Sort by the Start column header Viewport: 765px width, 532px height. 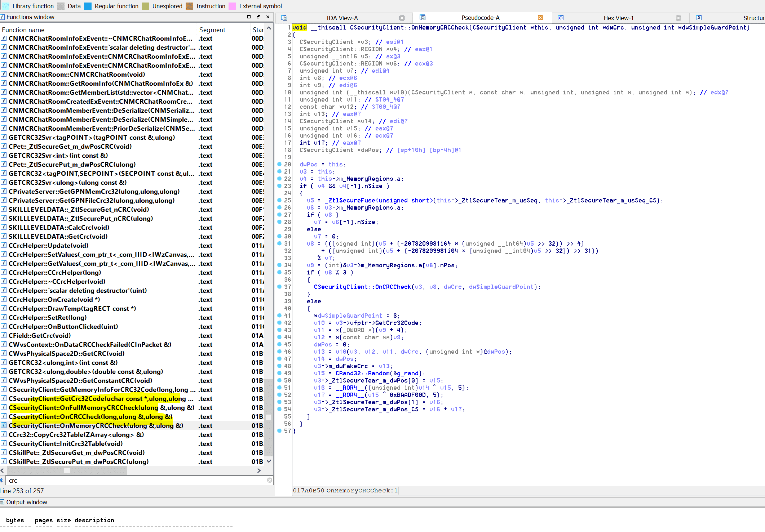click(257, 30)
